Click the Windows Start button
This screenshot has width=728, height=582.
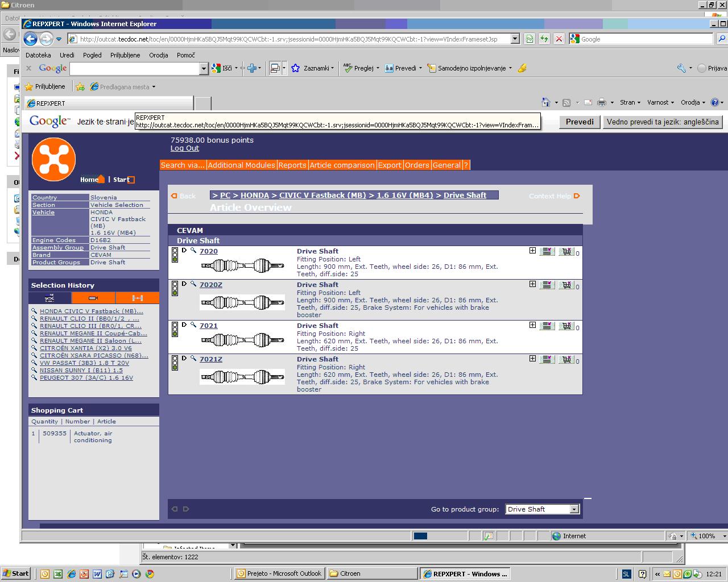click(x=15, y=573)
